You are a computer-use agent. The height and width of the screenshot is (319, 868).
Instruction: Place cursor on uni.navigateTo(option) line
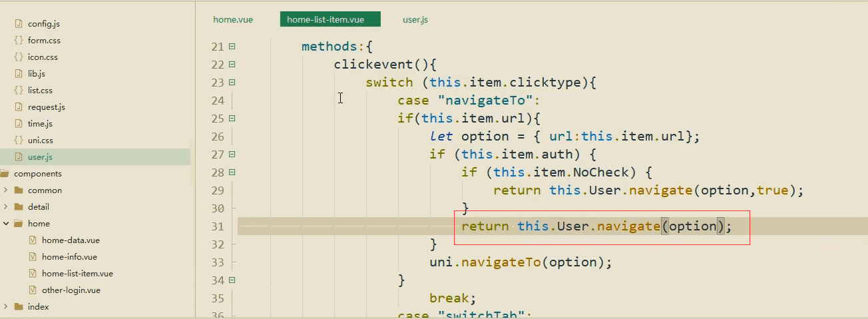[x=521, y=262]
